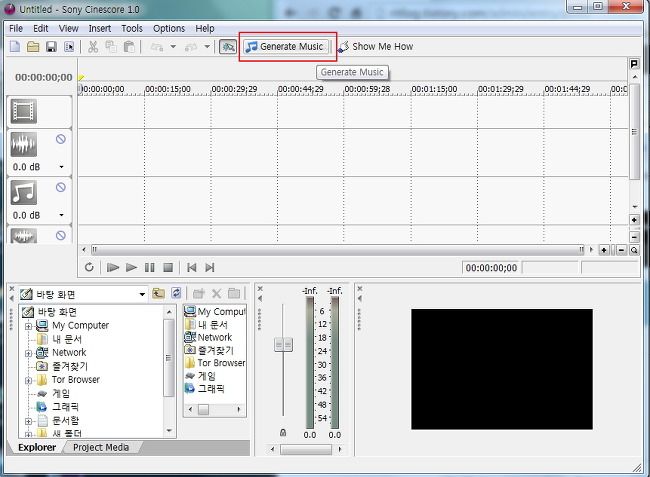
Task: Click the timeline horizontal scrollbar
Action: 337,249
